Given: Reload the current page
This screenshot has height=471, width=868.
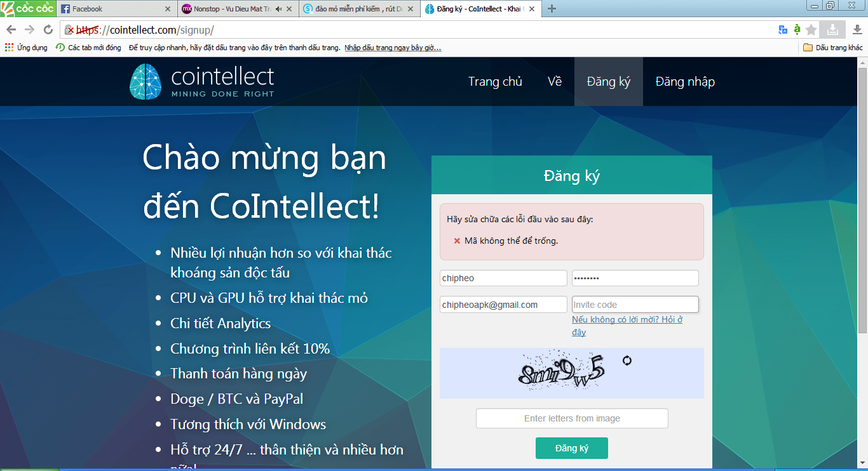Looking at the screenshot, I should tap(48, 30).
